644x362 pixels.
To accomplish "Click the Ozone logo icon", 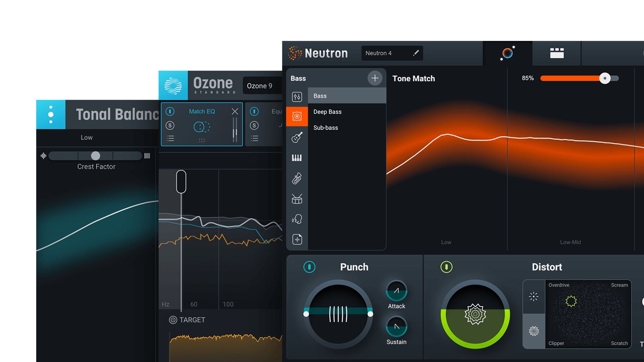I will click(173, 85).
